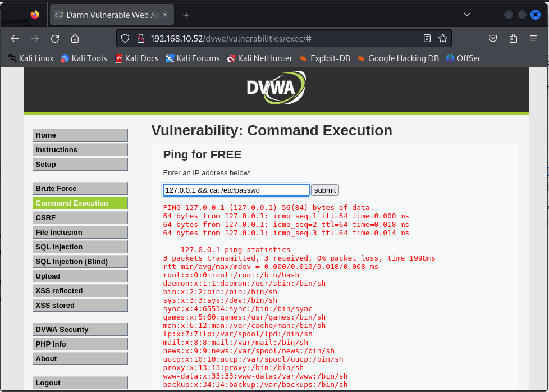Close the Firefox window
The image size is (549, 392).
coord(536,15)
